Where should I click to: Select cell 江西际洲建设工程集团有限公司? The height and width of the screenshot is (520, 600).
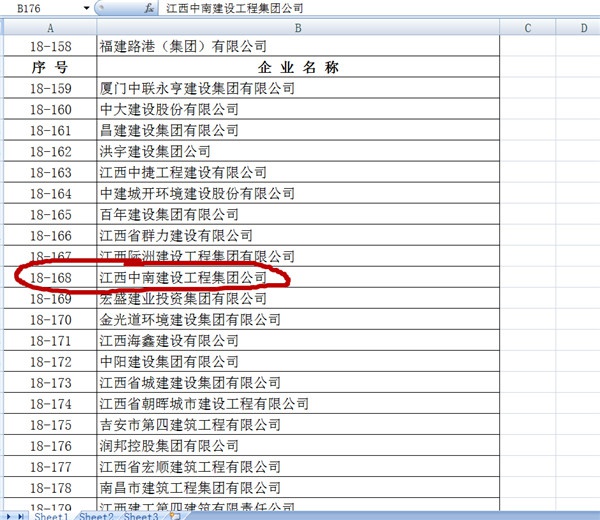(298, 256)
